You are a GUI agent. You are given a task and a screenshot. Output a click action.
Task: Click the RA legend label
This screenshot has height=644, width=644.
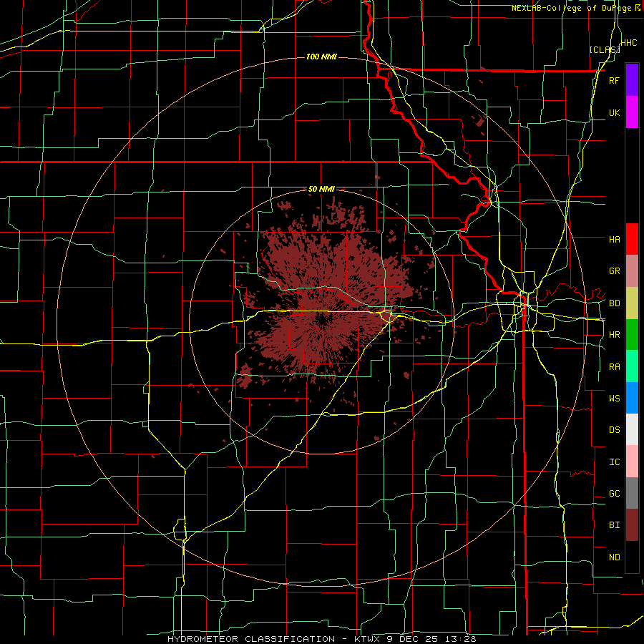pos(615,367)
